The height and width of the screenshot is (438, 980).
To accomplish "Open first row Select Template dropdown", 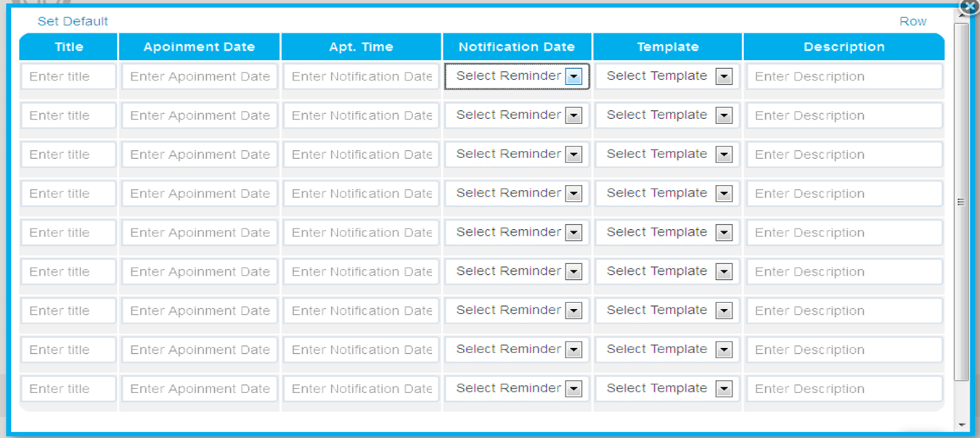I will click(667, 76).
